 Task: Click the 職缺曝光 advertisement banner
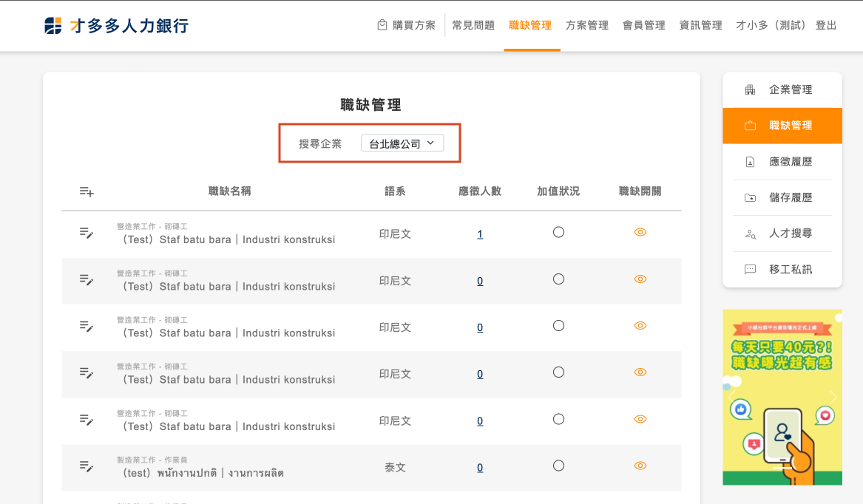click(x=782, y=397)
